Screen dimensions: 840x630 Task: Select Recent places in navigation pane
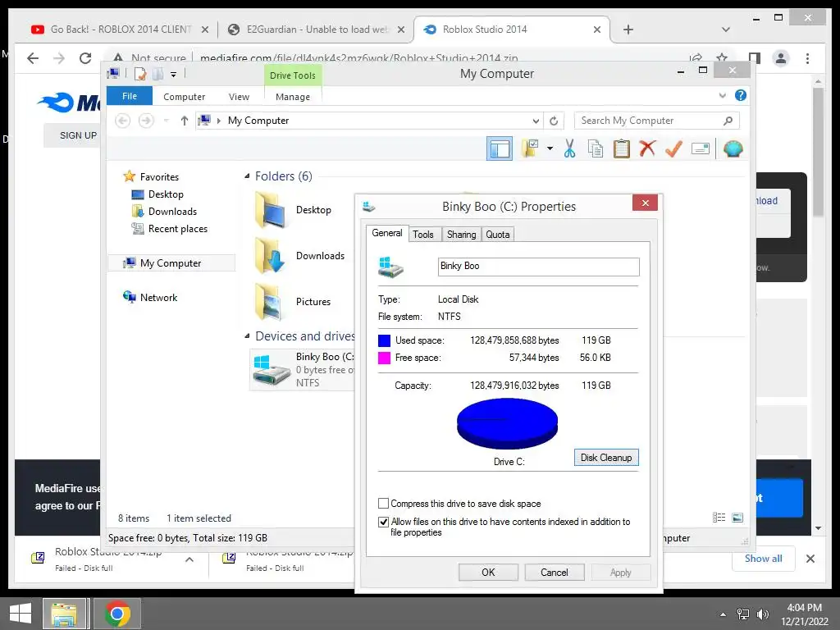(x=177, y=229)
